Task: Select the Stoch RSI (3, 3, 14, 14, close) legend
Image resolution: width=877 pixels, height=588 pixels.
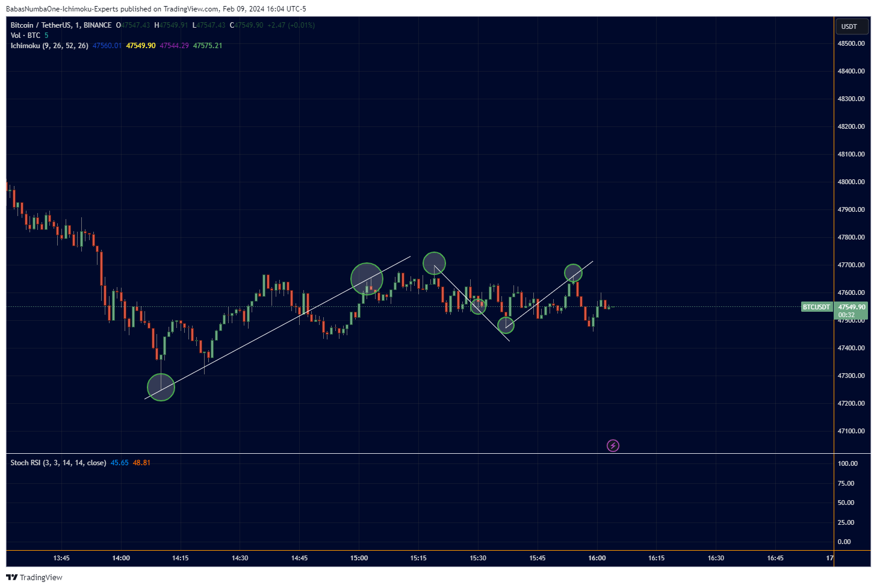Action: pos(58,463)
